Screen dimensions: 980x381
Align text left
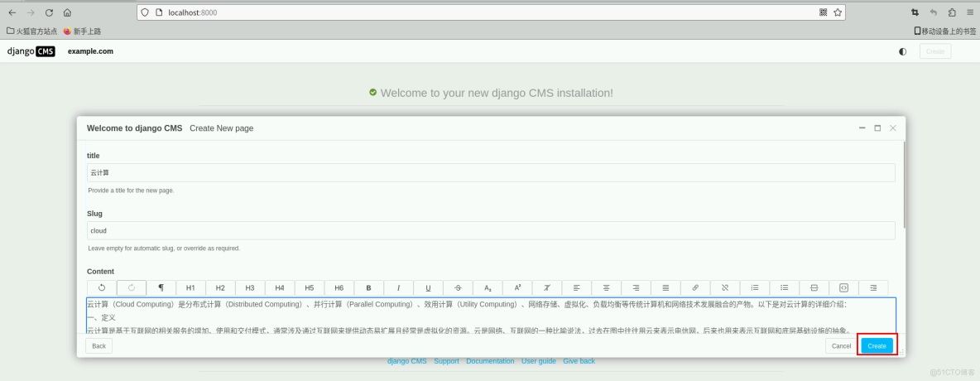click(577, 287)
